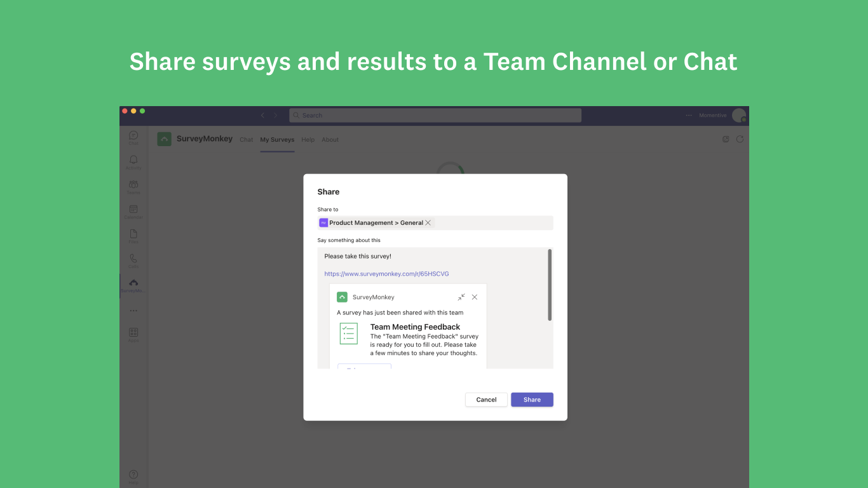Reload the tab with refresh icon
868x488 pixels.
pyautogui.click(x=740, y=139)
